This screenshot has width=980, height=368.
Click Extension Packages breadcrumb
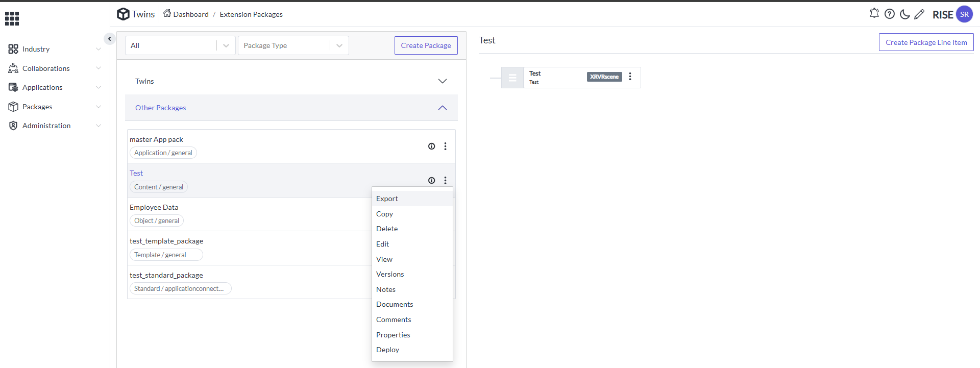[251, 14]
